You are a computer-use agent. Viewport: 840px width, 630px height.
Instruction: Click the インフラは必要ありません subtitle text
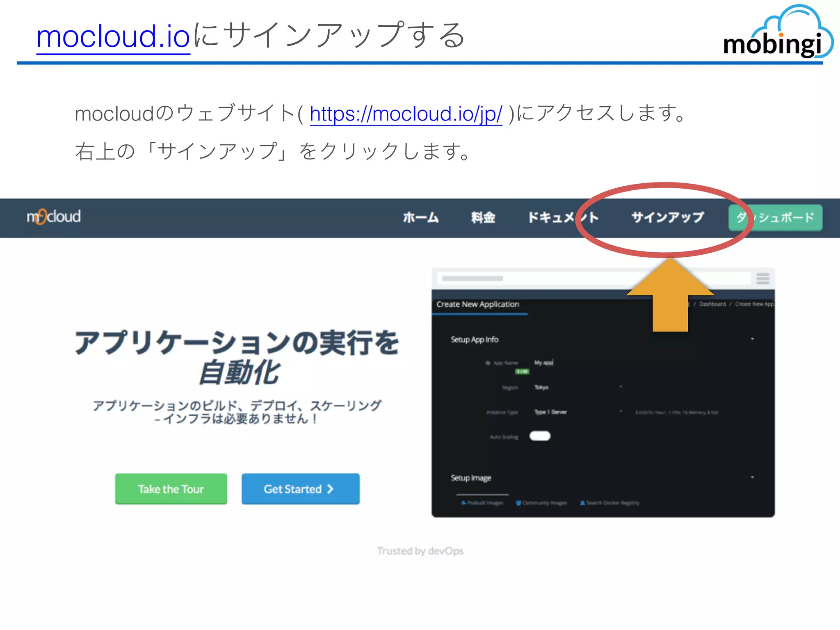(x=236, y=419)
